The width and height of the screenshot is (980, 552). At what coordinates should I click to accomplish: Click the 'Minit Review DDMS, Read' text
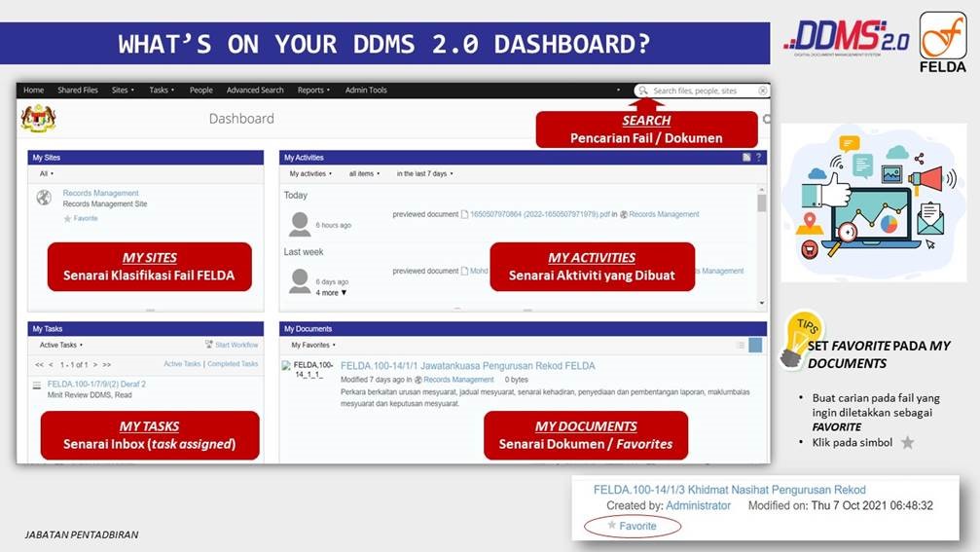(x=90, y=395)
